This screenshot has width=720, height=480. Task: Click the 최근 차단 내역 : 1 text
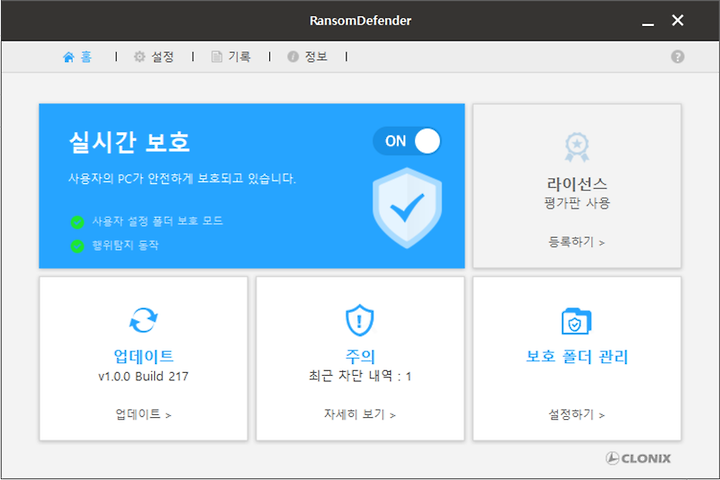coord(360,376)
